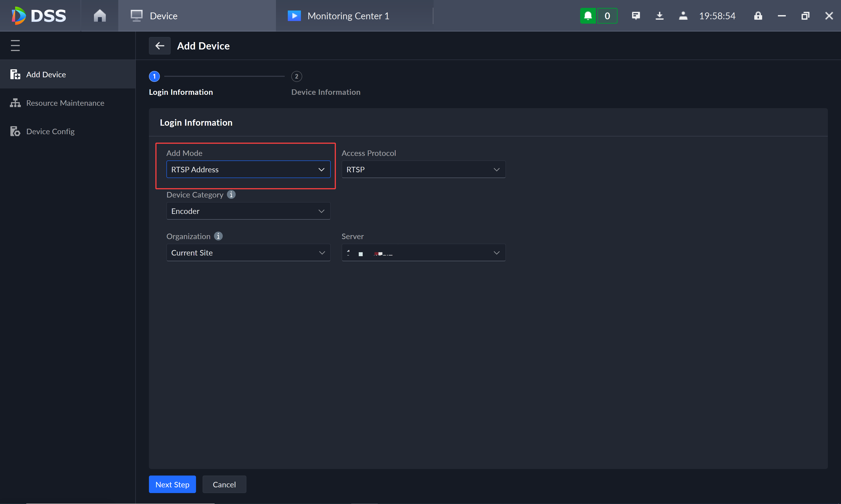
Task: Expand the Device Category Encoder dropdown
Action: (248, 211)
